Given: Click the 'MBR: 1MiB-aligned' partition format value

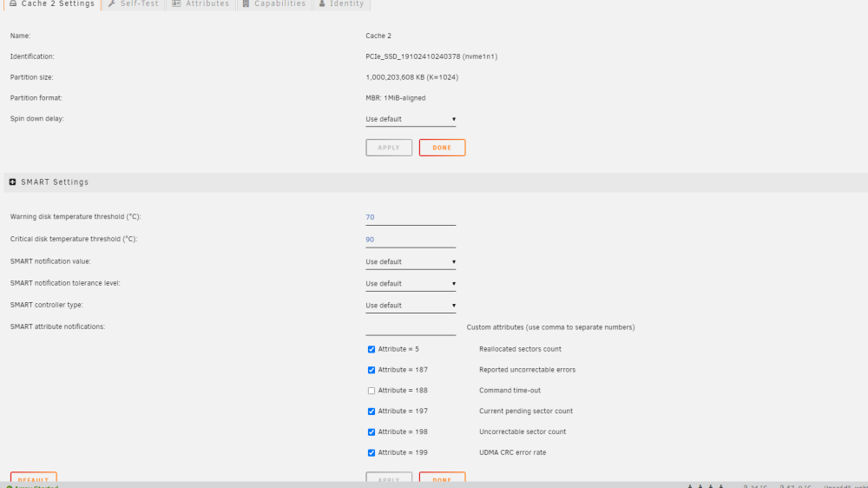Looking at the screenshot, I should pyautogui.click(x=395, y=98).
